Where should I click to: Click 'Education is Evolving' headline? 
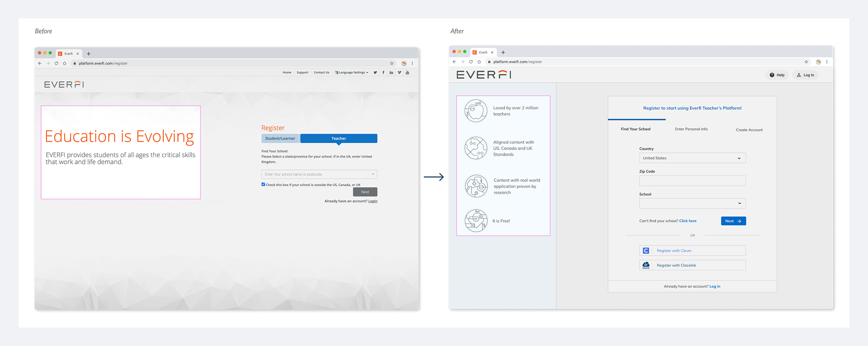tap(119, 136)
